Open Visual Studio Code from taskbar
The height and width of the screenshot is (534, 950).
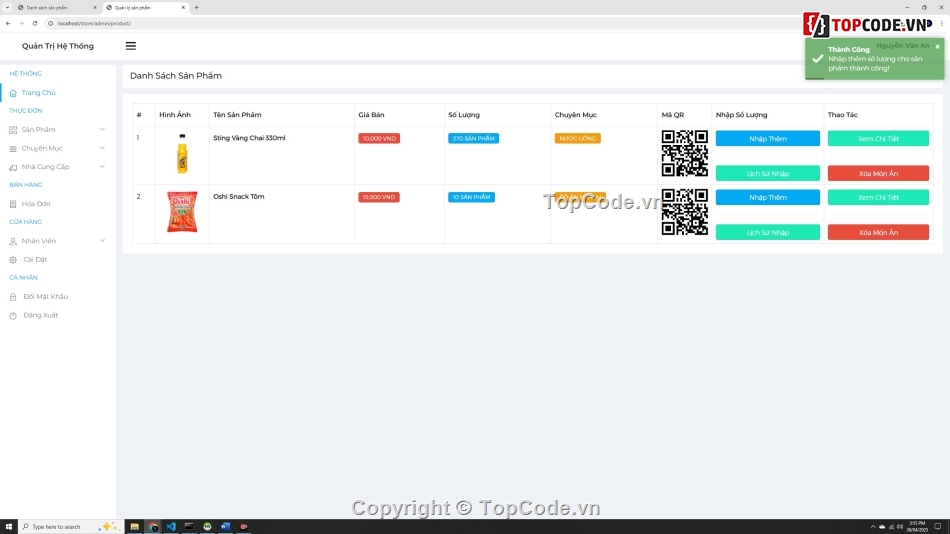[171, 527]
